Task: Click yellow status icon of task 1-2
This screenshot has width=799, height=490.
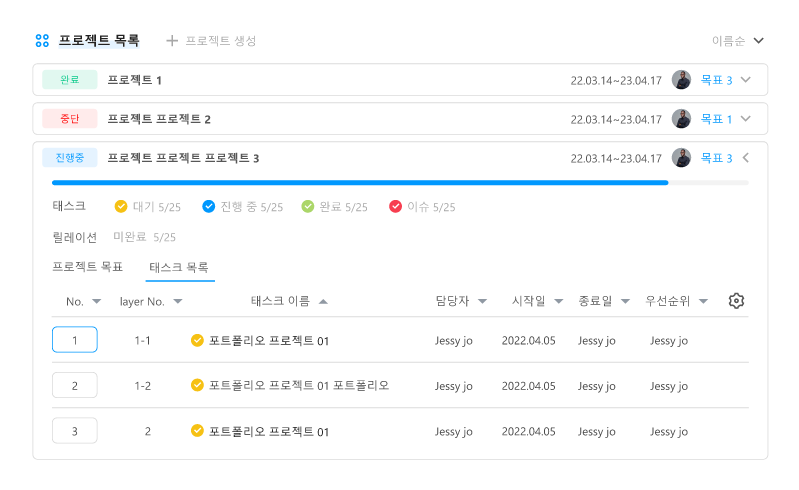Action: [x=197, y=385]
